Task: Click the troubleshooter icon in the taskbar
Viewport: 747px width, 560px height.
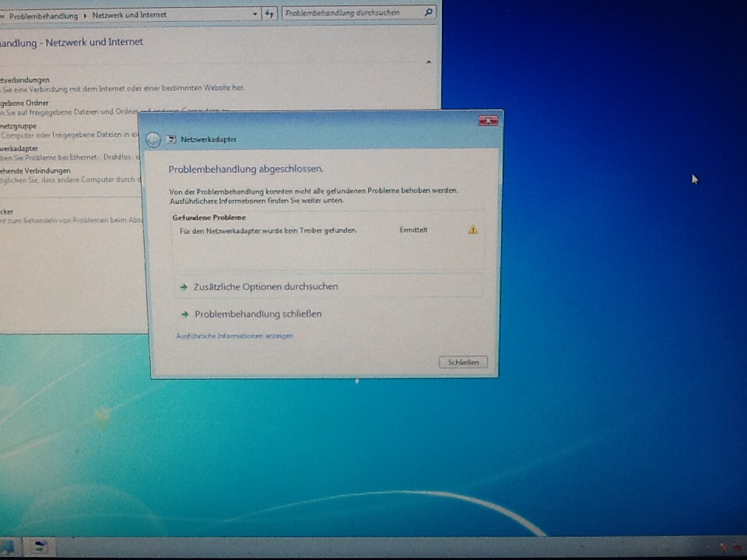Action: (x=40, y=546)
